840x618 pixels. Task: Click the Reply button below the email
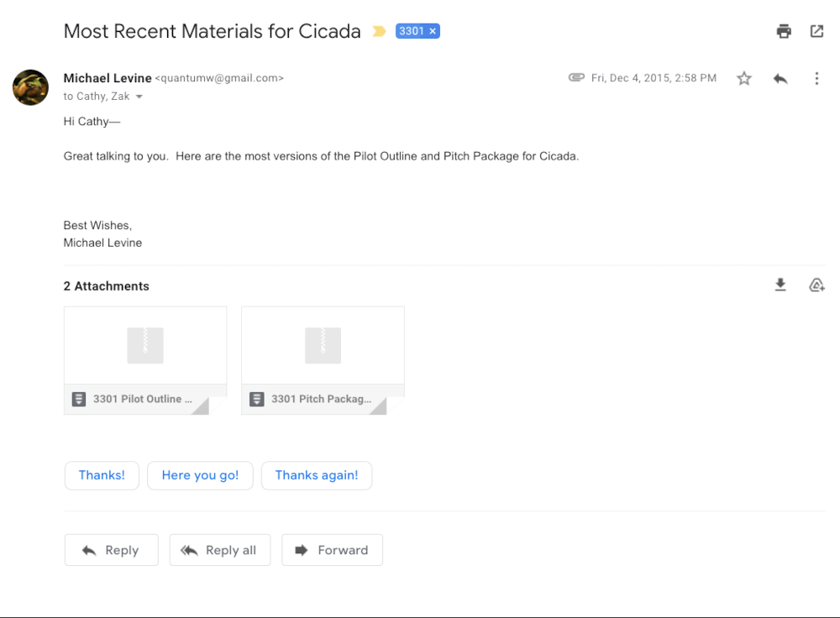click(112, 550)
